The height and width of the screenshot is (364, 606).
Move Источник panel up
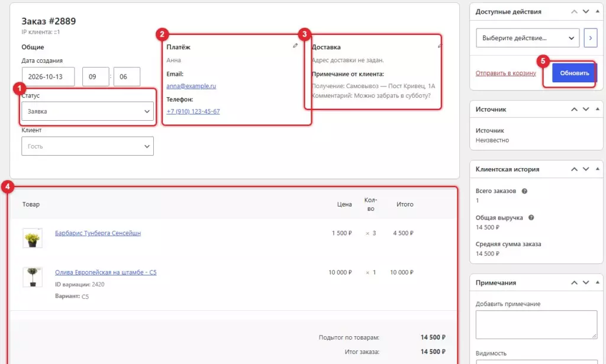pos(574,109)
